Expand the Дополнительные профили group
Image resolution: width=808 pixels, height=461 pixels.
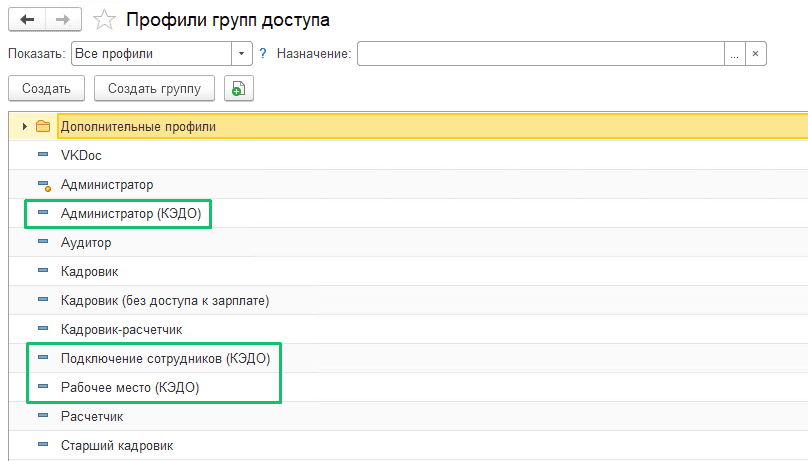(x=24, y=126)
